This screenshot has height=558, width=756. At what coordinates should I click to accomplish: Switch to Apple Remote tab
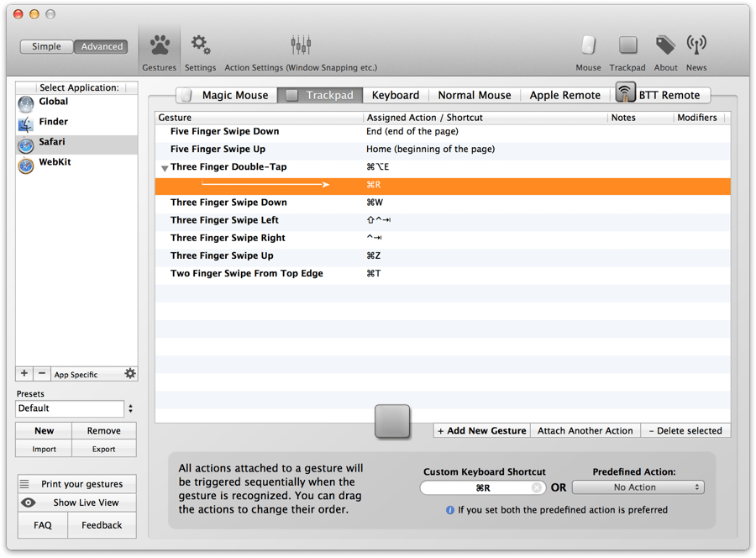[x=565, y=95]
